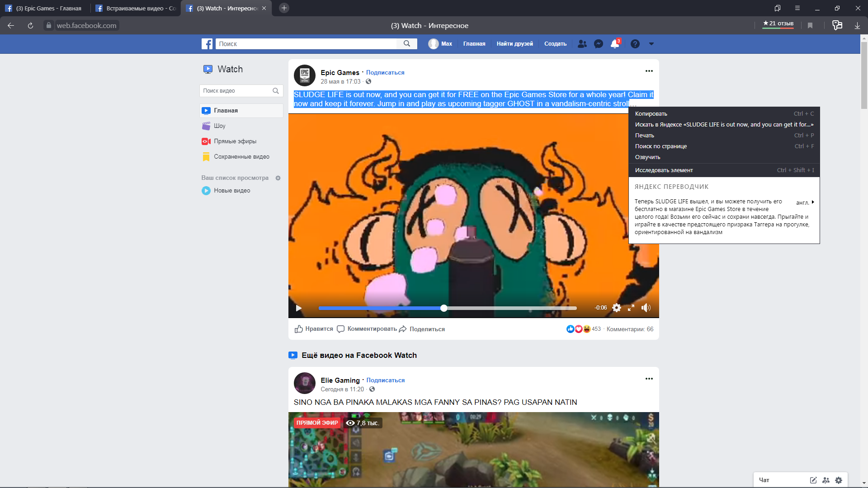The height and width of the screenshot is (488, 868).
Task: Open Новые видео in watchlist
Action: (241, 191)
